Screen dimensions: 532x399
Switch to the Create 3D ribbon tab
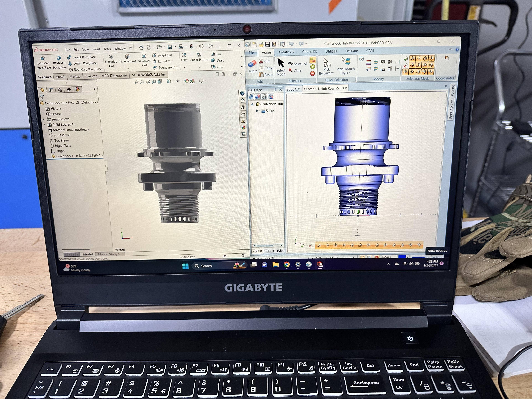[x=310, y=52]
